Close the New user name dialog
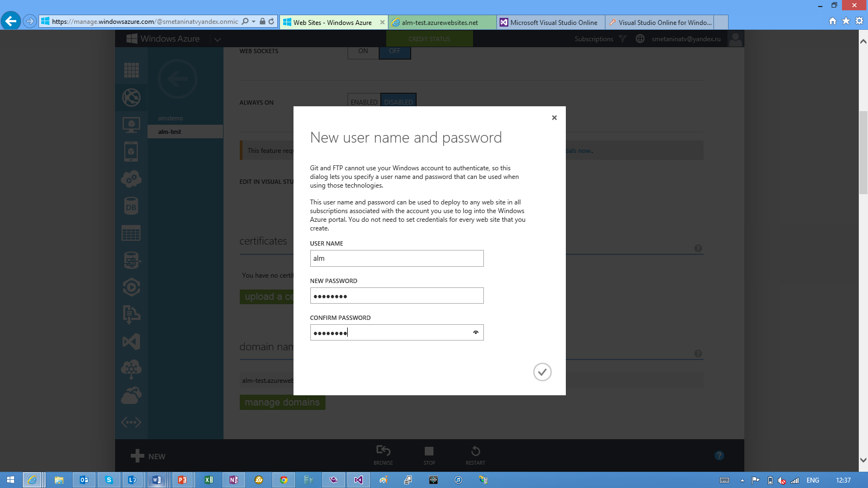Viewport: 868px width, 488px height. [554, 118]
